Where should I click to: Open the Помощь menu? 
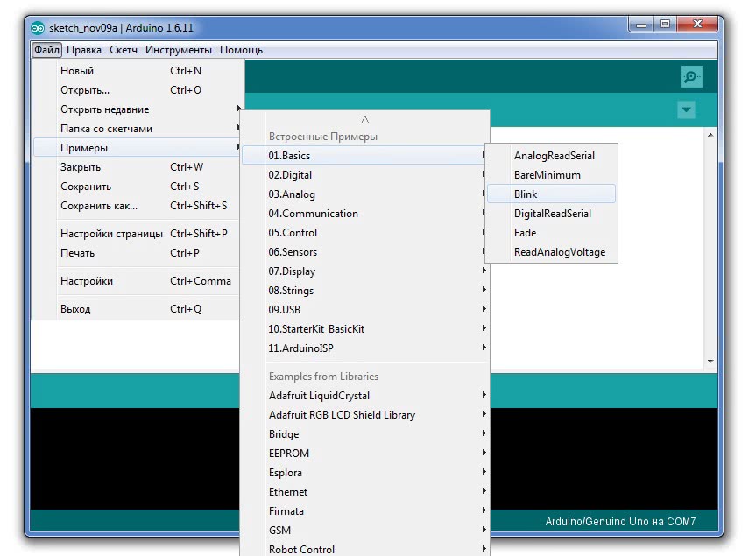(241, 50)
